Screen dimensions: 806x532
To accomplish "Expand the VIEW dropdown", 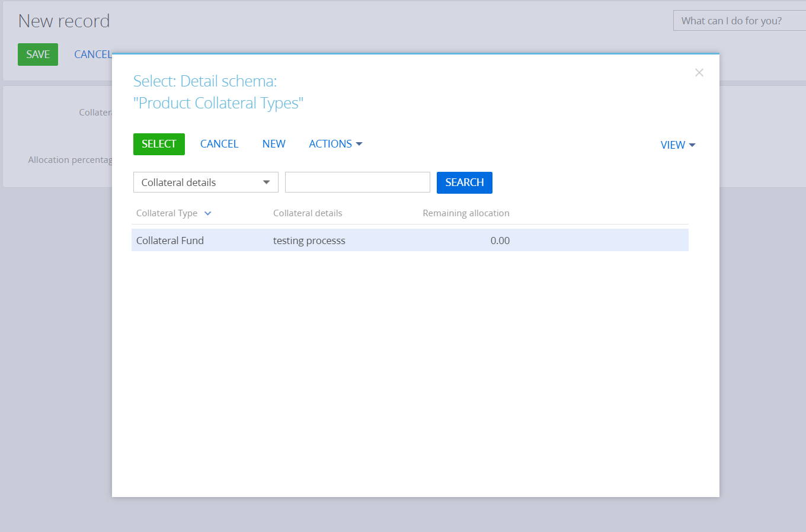I will (677, 145).
